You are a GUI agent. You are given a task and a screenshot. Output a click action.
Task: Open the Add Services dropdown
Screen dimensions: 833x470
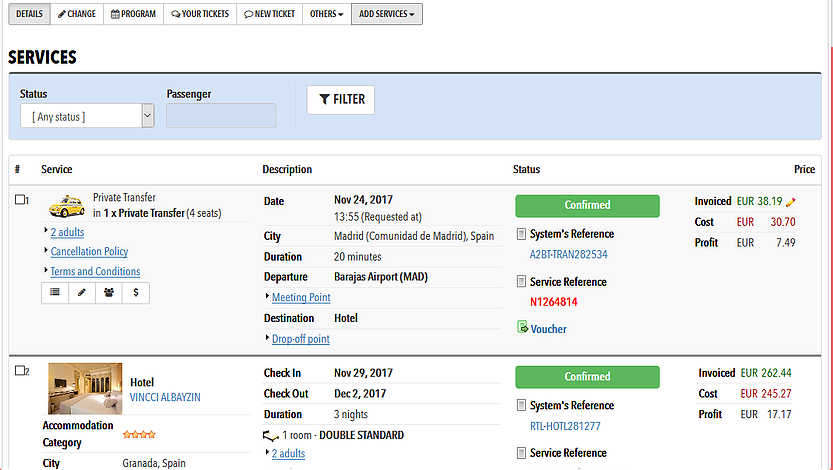click(387, 14)
